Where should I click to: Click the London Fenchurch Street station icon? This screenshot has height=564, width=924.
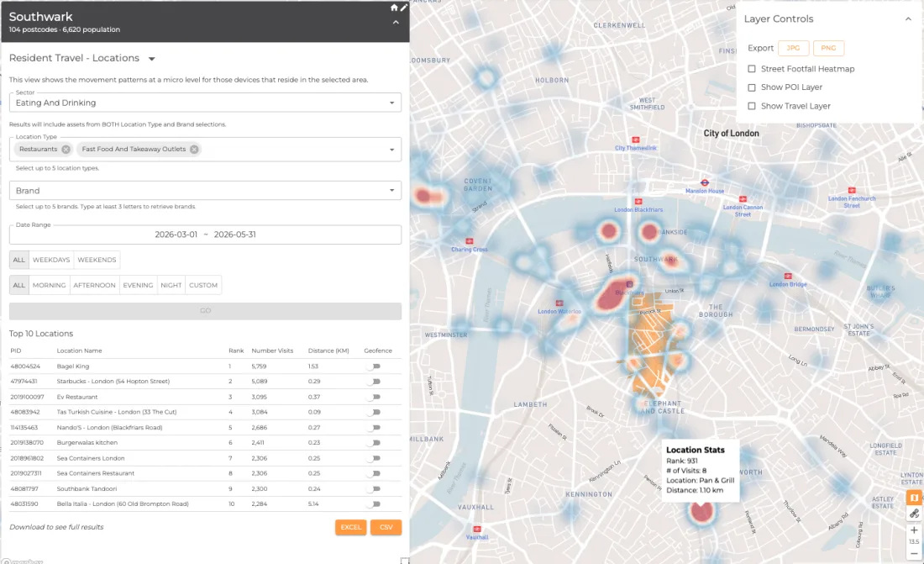(x=852, y=191)
